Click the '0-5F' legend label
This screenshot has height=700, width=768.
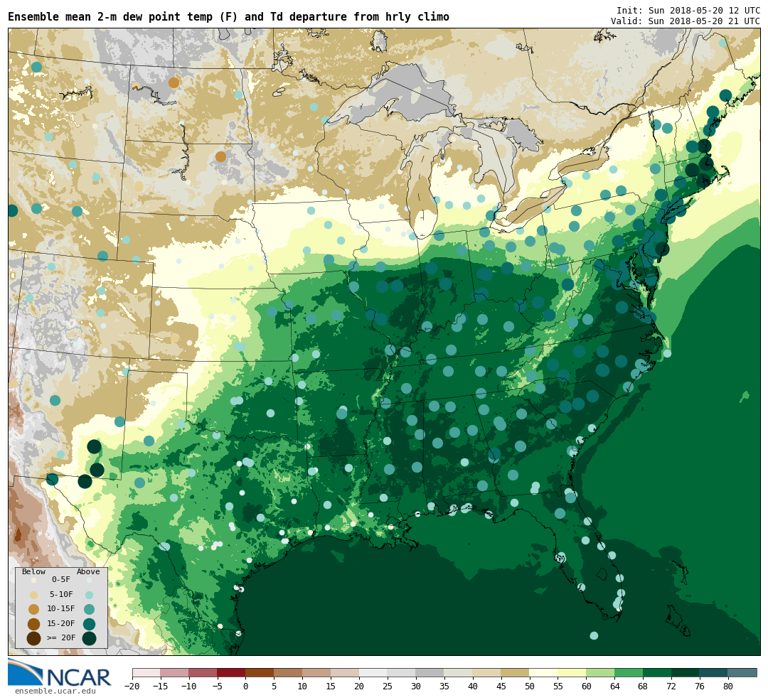pyautogui.click(x=61, y=580)
